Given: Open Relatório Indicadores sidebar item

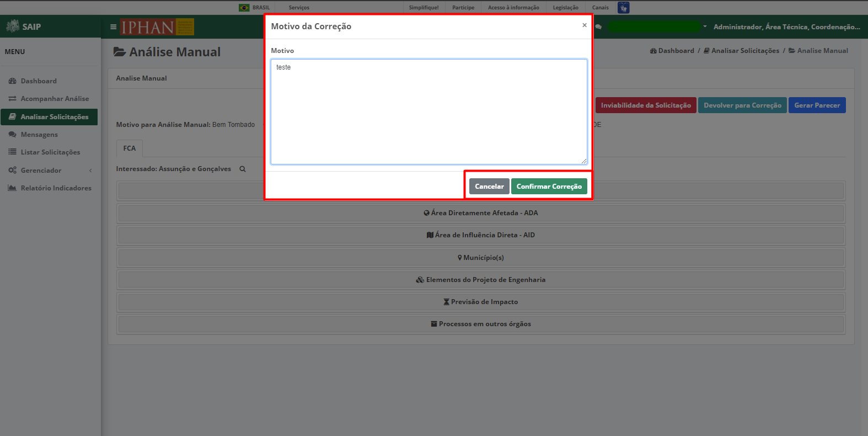Looking at the screenshot, I should (x=49, y=188).
